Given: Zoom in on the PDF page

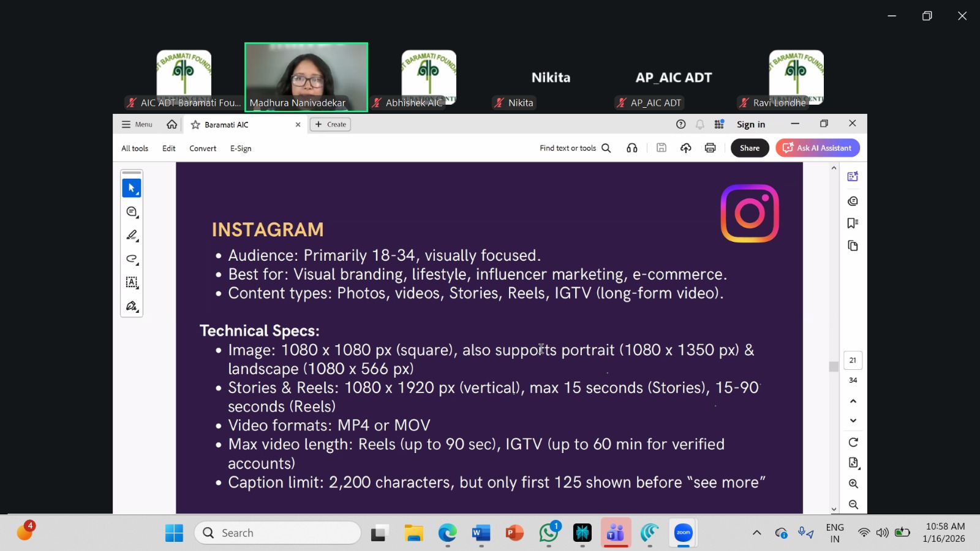Looking at the screenshot, I should (x=853, y=484).
